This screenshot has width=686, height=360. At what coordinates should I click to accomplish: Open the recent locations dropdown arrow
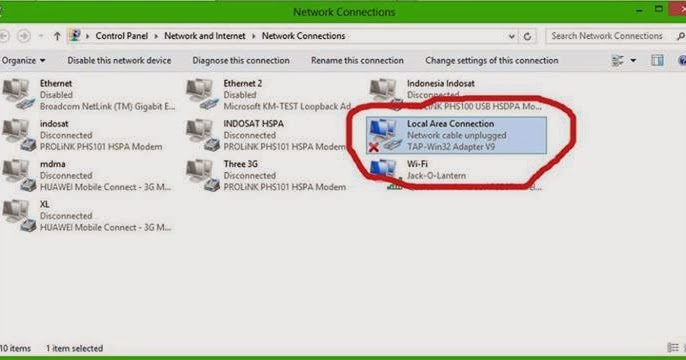coord(41,36)
